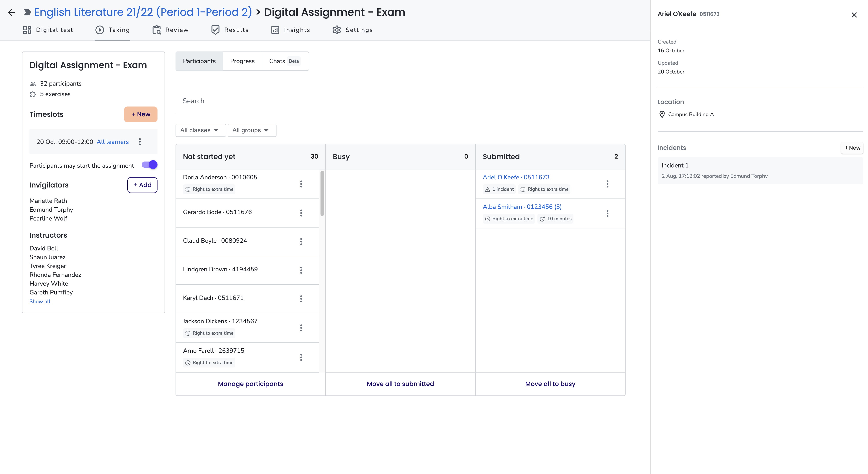Viewport: 868px width, 474px height.
Task: Open the kebab menu for Alba Smitham
Action: 607,213
